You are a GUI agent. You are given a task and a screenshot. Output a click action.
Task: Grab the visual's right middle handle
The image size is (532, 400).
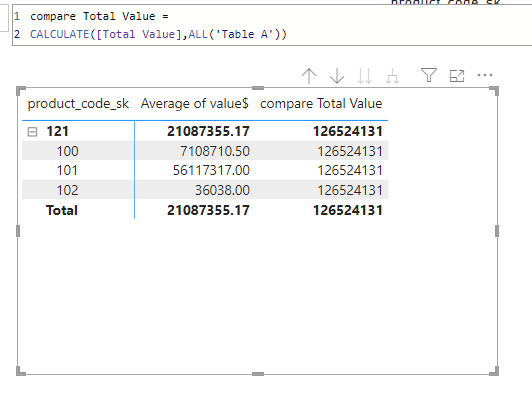coord(497,231)
